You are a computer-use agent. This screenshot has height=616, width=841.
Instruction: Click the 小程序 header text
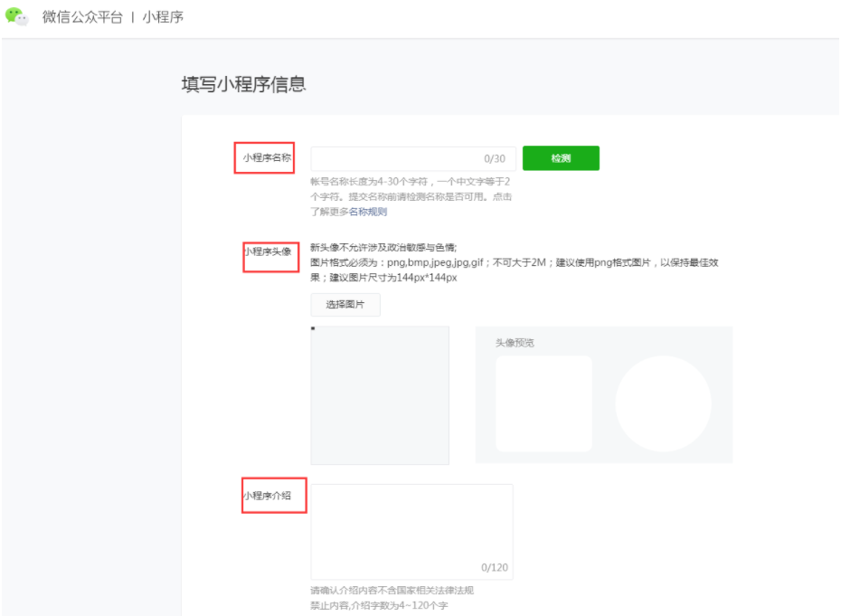pos(163,17)
